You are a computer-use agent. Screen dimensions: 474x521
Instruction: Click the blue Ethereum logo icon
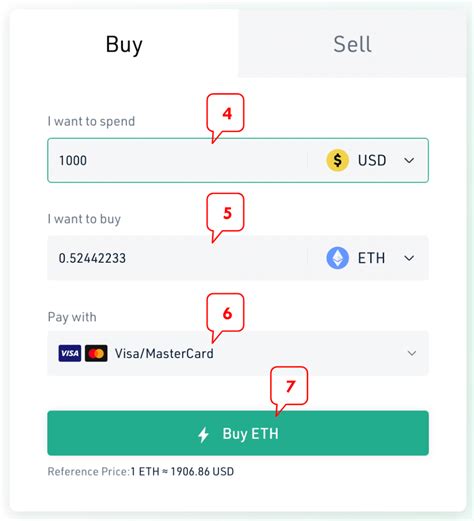337,258
